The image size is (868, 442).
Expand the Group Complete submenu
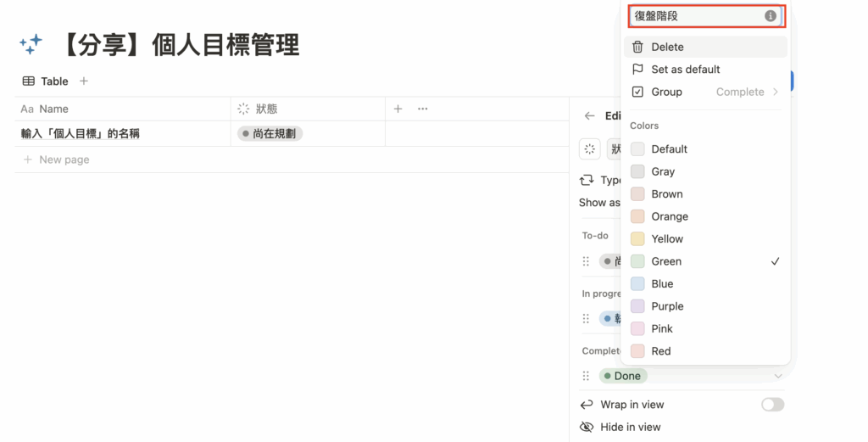pyautogui.click(x=705, y=92)
